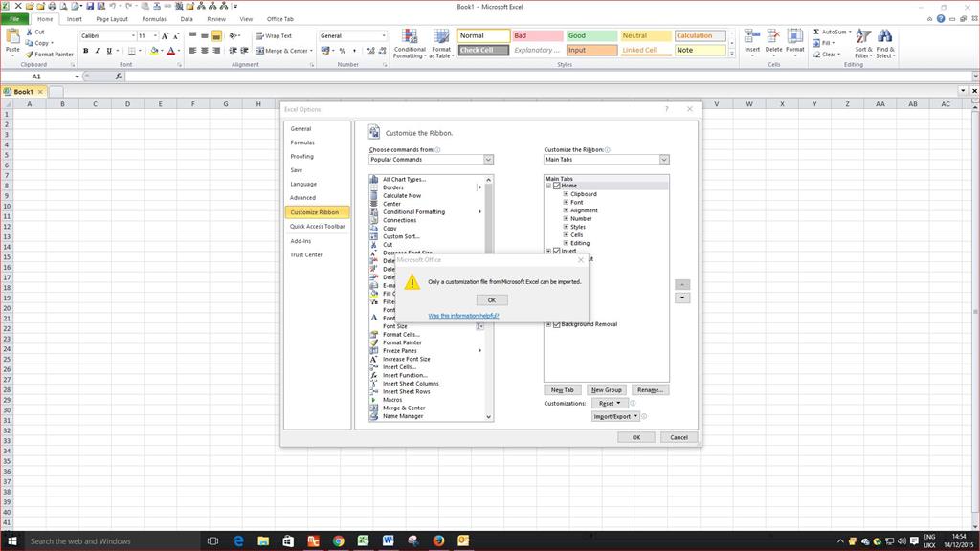Collapse the Home node in Main Tabs tree
This screenshot has height=551, width=980.
(x=548, y=186)
